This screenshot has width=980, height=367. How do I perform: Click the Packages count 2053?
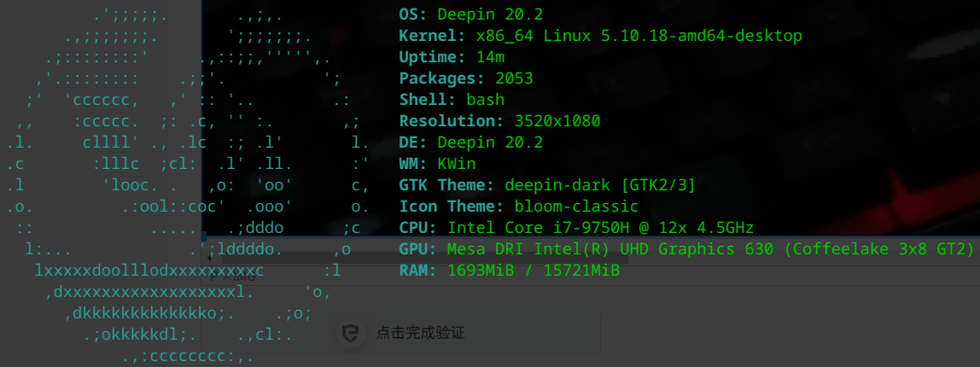514,79
